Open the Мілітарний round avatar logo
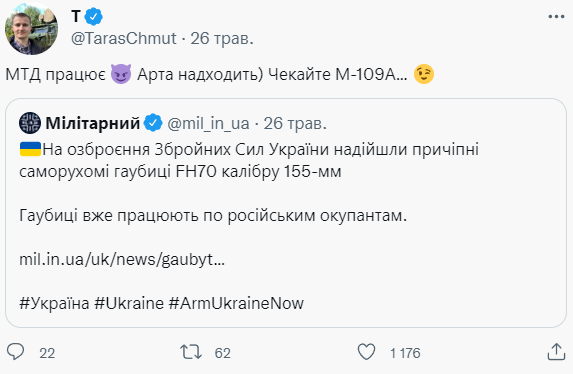 point(30,123)
